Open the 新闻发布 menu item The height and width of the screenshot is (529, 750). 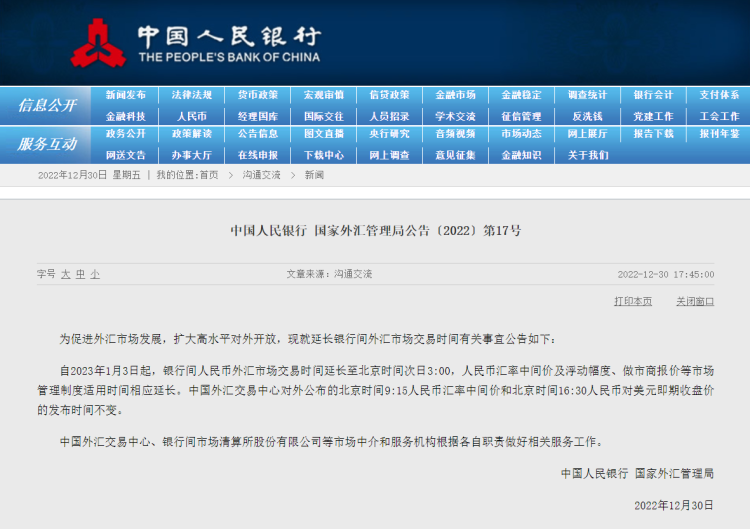(x=125, y=95)
